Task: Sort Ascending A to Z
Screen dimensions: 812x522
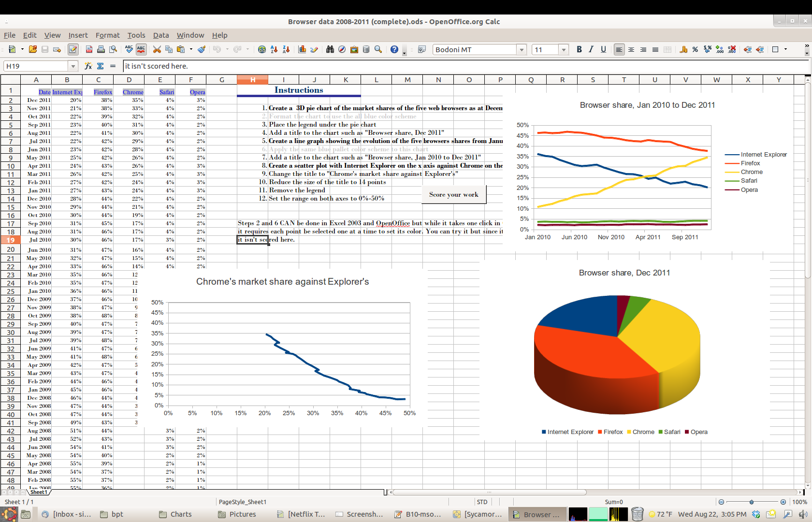Action: click(x=274, y=49)
